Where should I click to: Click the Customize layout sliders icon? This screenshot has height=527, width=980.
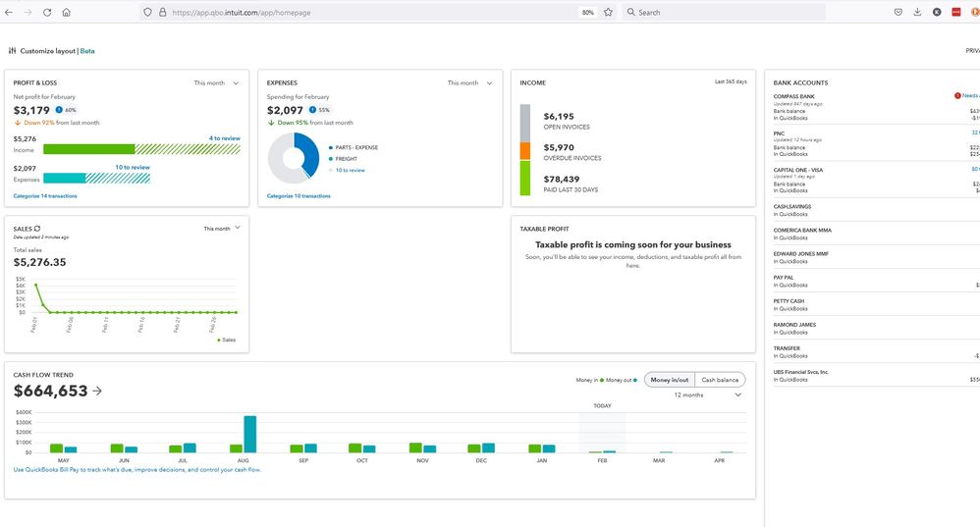tap(12, 50)
